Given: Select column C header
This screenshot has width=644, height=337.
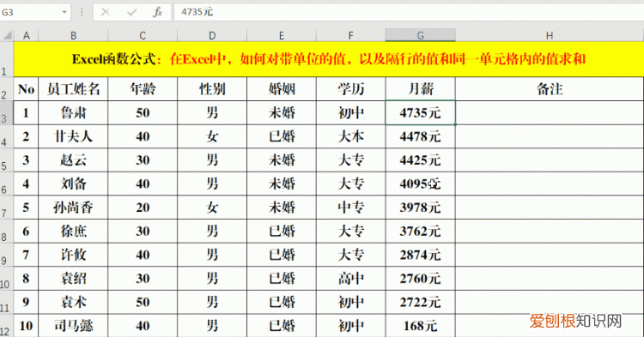Looking at the screenshot, I should click(x=143, y=36).
